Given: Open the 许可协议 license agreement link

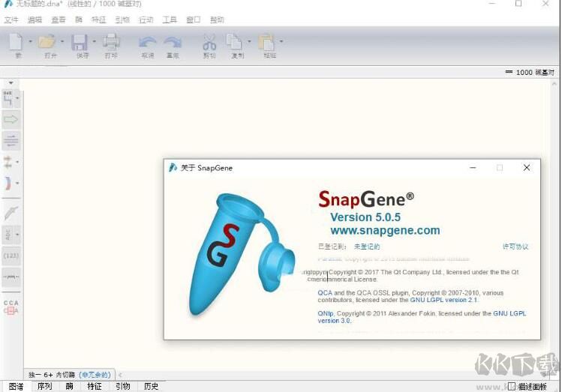Looking at the screenshot, I should click(x=515, y=247).
